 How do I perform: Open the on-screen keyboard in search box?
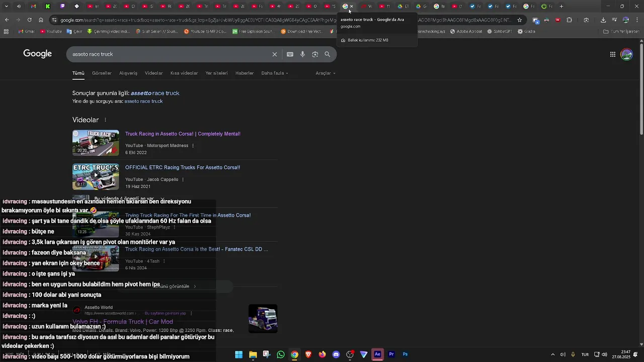point(290,54)
